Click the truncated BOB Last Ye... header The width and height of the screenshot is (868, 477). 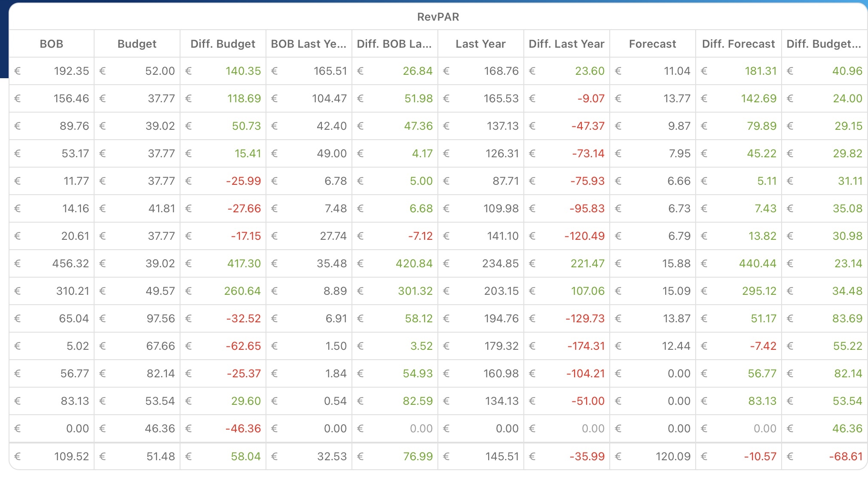coord(309,44)
